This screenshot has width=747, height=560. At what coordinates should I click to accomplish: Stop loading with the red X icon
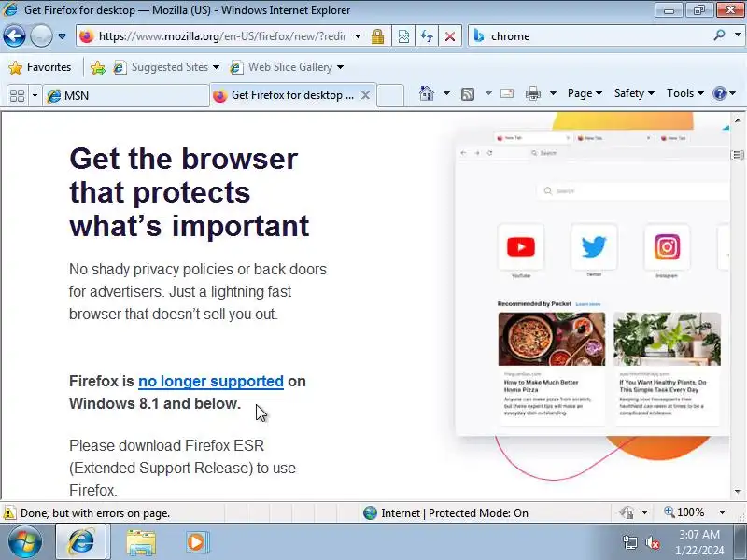[x=449, y=36]
